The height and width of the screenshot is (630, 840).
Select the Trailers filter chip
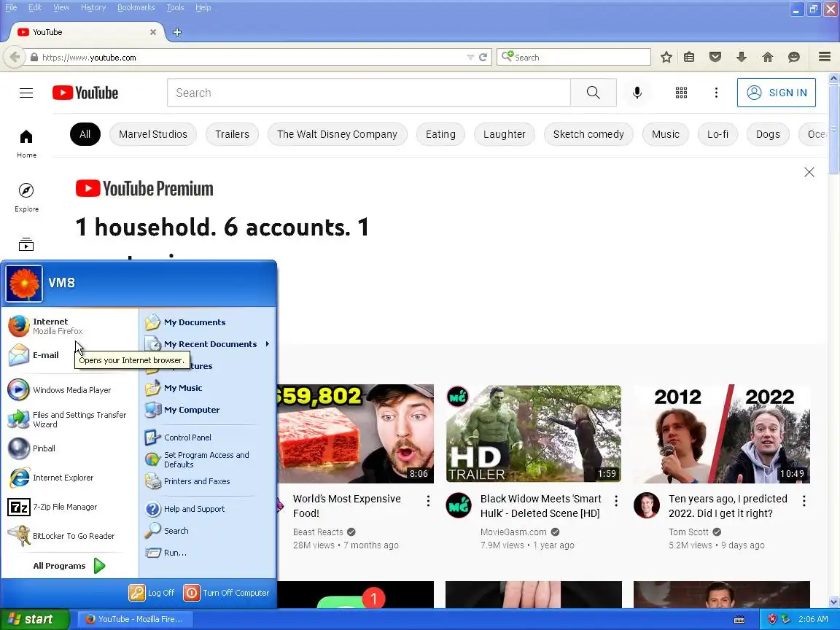(232, 134)
